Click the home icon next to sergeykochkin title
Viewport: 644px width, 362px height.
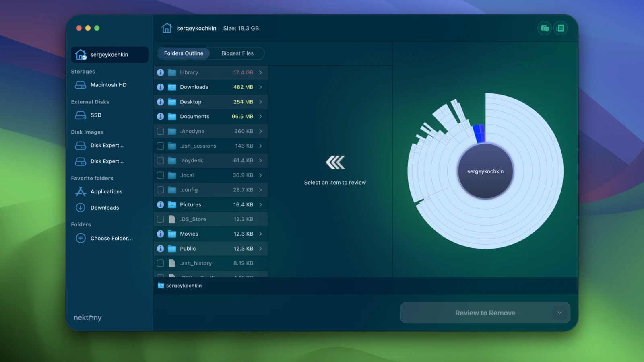167,28
